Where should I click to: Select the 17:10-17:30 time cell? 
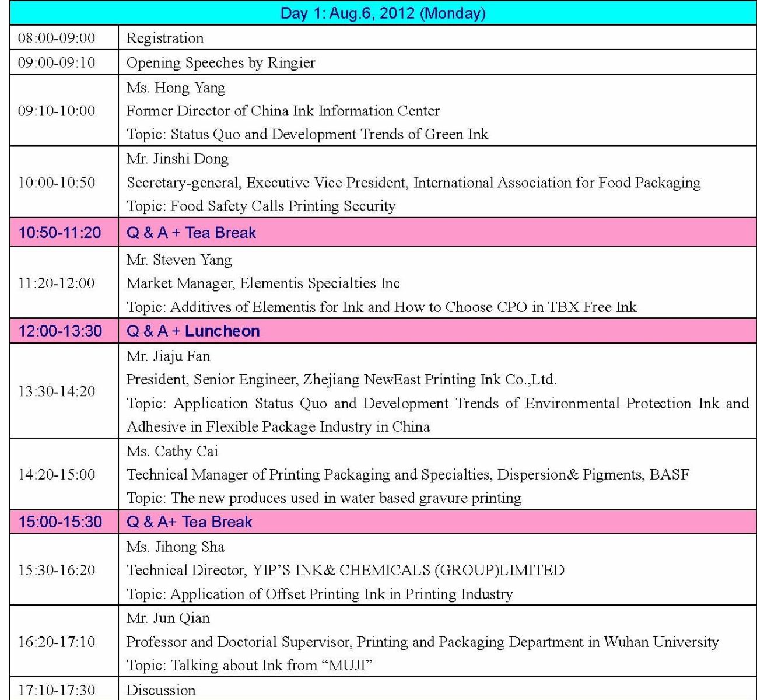[x=64, y=689]
